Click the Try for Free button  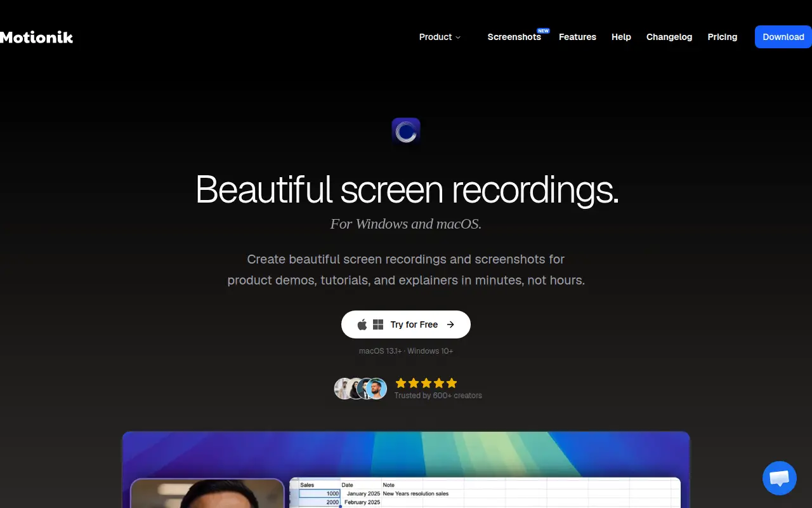(406, 324)
